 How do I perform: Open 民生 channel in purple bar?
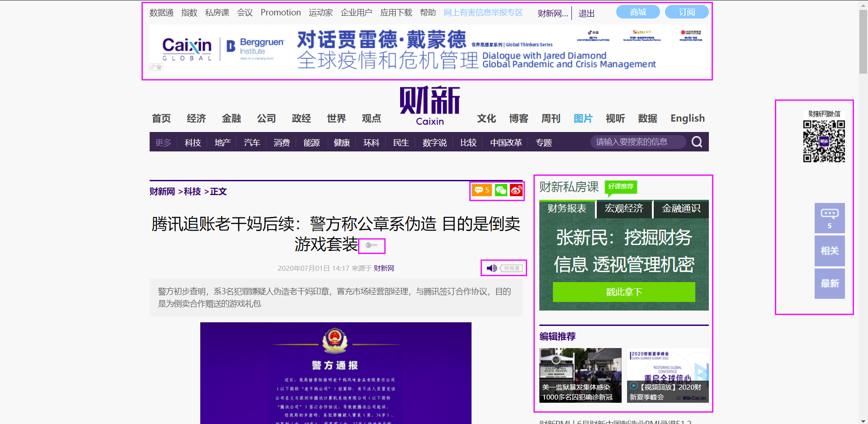click(401, 142)
